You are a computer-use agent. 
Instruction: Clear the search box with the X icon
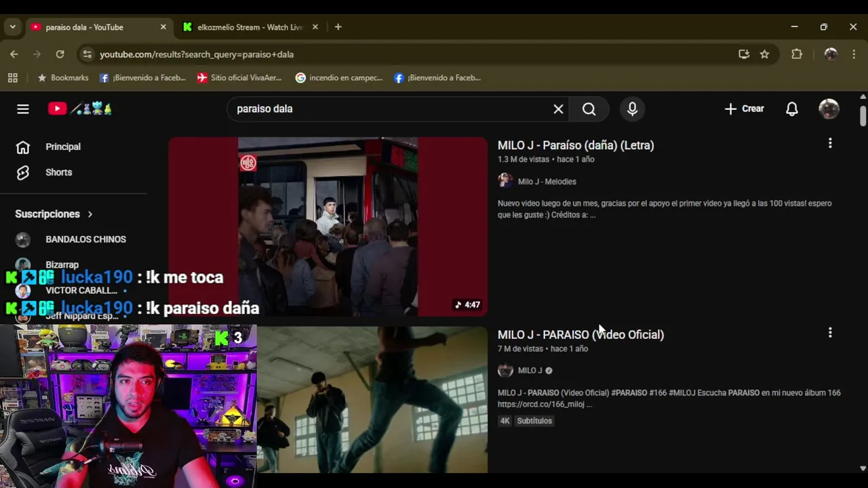pyautogui.click(x=558, y=109)
